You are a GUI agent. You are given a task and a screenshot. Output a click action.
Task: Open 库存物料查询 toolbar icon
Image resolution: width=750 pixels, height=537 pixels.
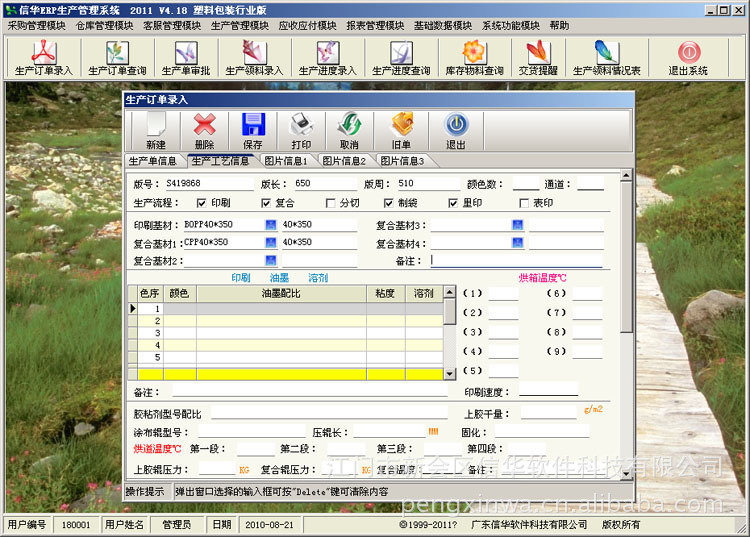tap(474, 58)
